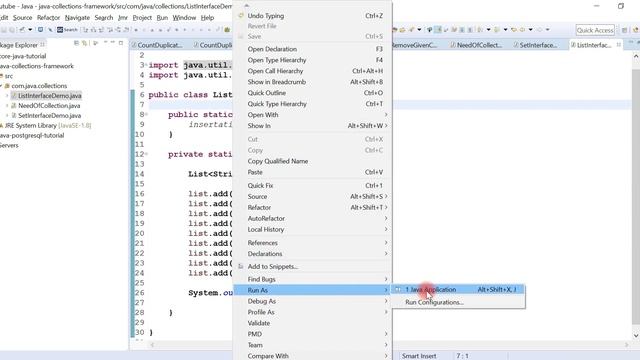The height and width of the screenshot is (360, 640).
Task: Open the Back navigation history dropdown
Action: click(x=531, y=29)
